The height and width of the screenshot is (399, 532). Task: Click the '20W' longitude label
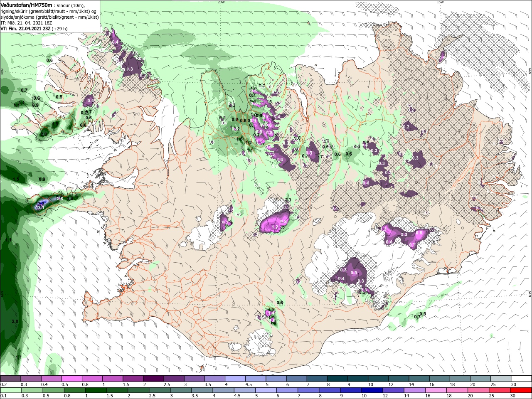point(221,2)
